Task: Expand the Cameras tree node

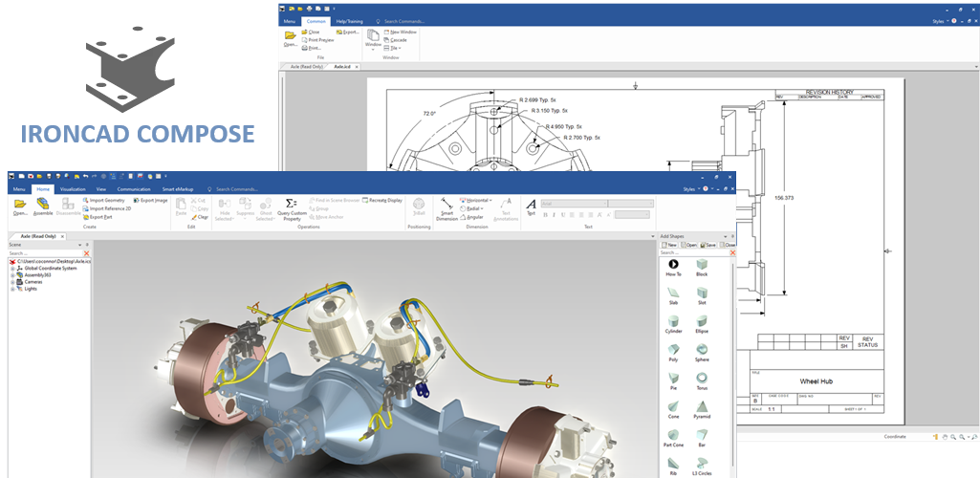Action: [12, 282]
